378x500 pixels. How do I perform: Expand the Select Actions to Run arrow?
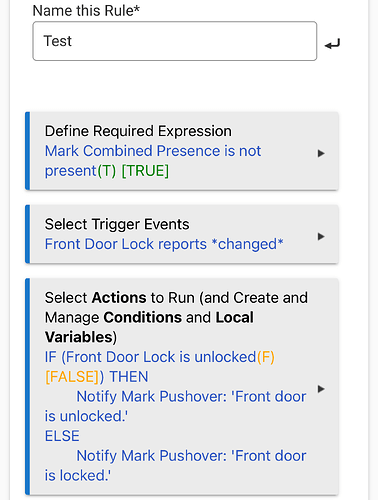coord(321,389)
